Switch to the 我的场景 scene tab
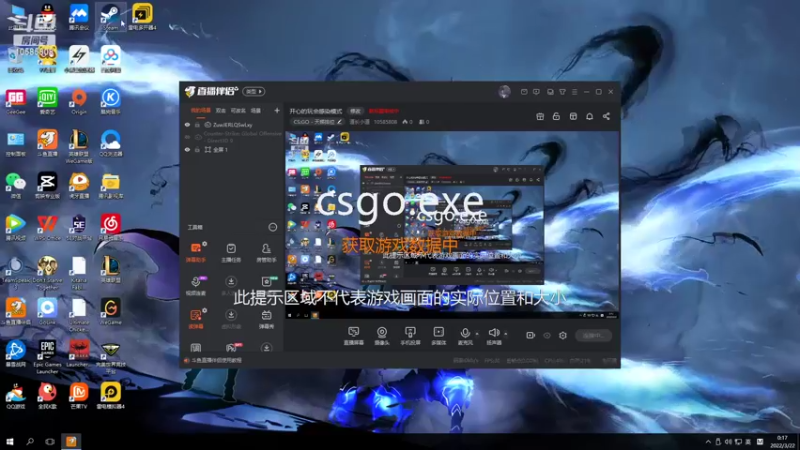The image size is (800, 450). tap(201, 110)
